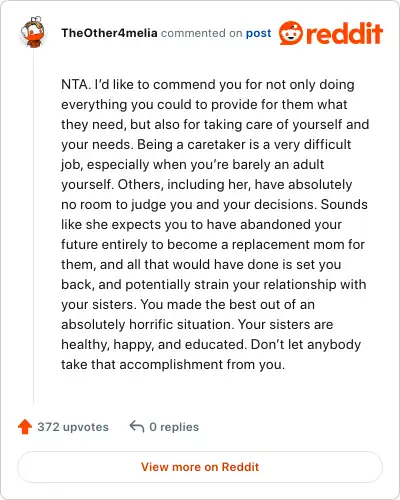Follow the blue "post" link
The width and height of the screenshot is (400, 500).
258,33
